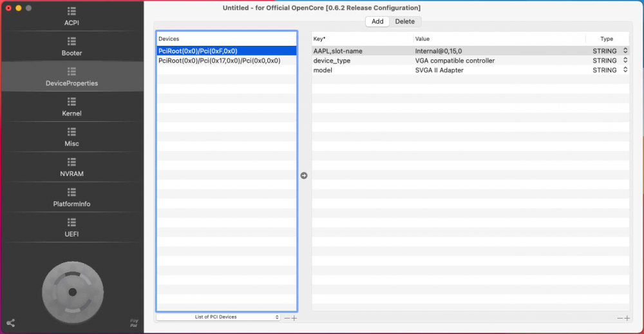Open the UEFI section in sidebar
This screenshot has height=334, width=644.
tap(72, 228)
